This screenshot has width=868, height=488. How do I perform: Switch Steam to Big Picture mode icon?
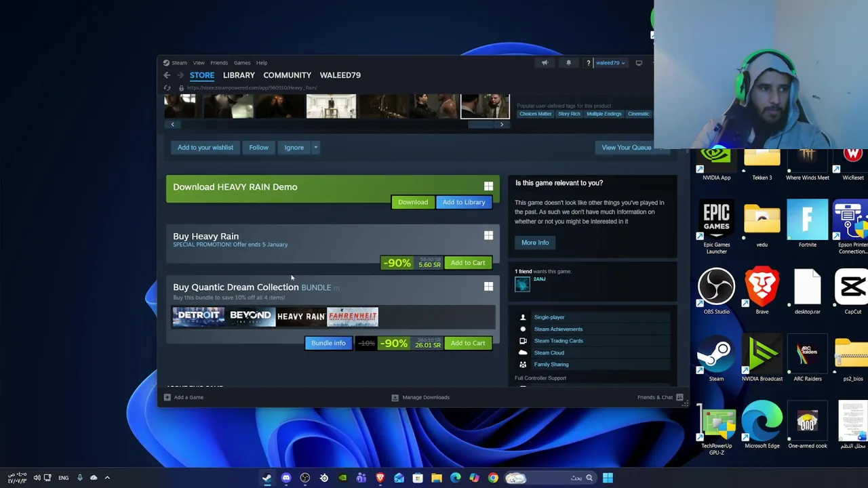(639, 63)
